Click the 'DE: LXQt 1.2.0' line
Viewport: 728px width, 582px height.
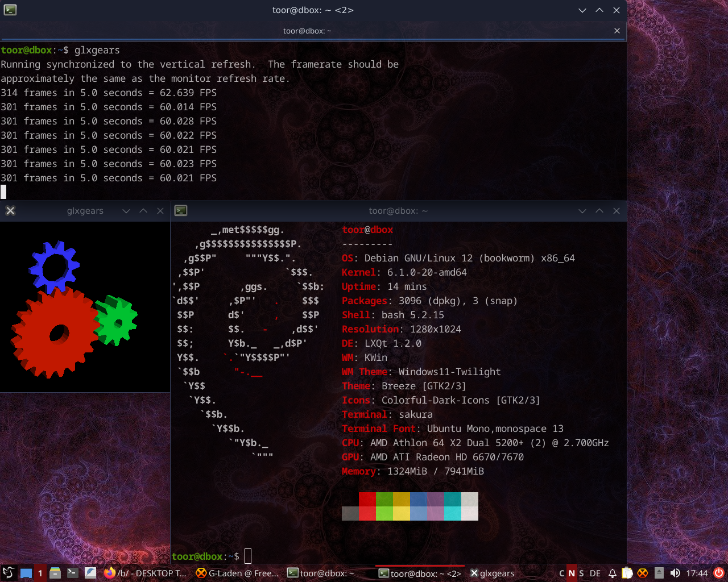[382, 343]
